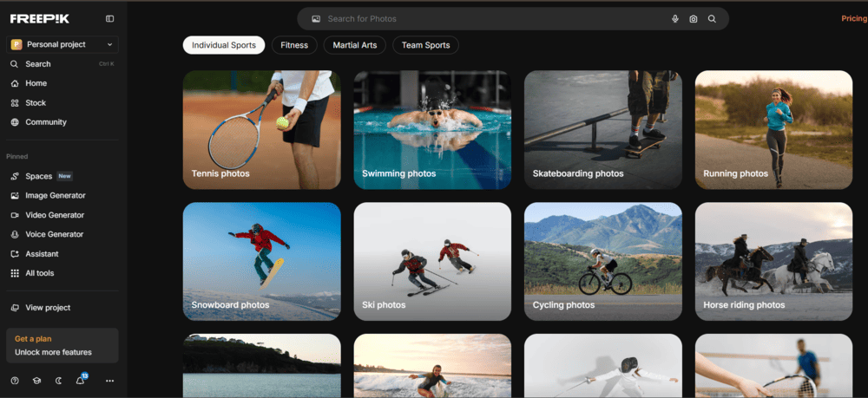Image resolution: width=868 pixels, height=398 pixels.
Task: Click the microphone voice search icon
Action: 675,19
